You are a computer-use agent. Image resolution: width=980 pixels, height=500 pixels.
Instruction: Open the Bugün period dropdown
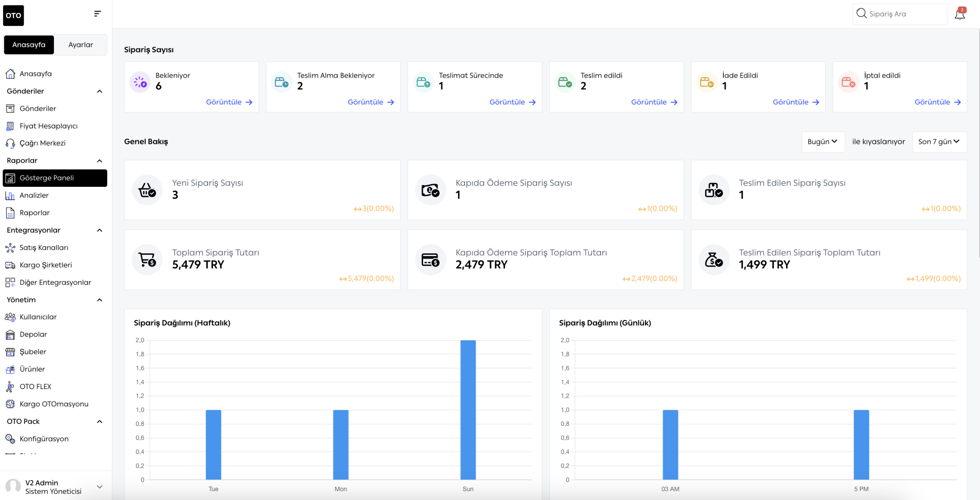(823, 142)
